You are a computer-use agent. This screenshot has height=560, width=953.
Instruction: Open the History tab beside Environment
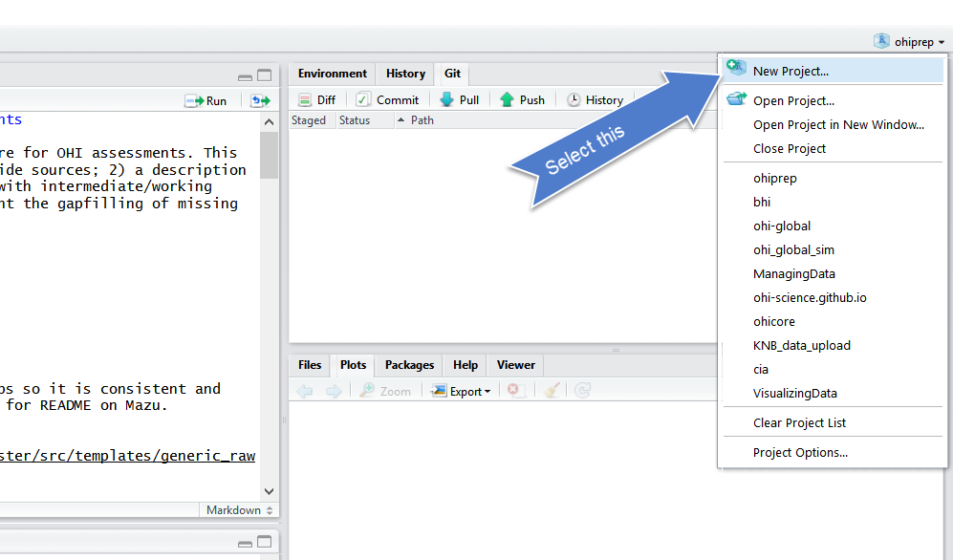point(405,74)
